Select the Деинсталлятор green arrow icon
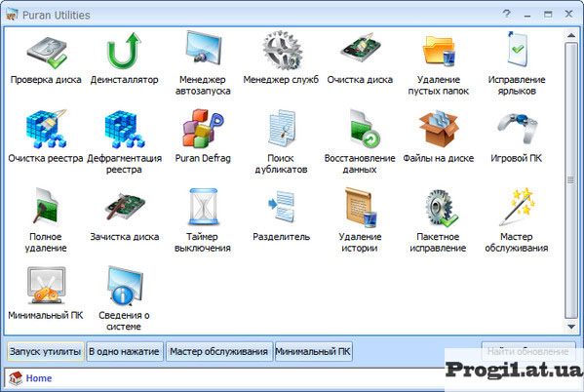Image resolution: width=584 pixels, height=392 pixels. (x=124, y=51)
